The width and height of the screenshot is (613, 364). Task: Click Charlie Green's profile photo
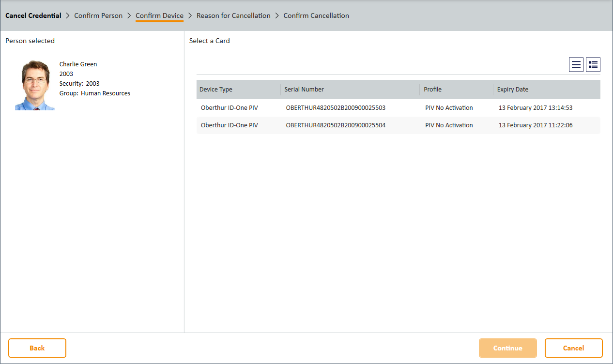(35, 86)
